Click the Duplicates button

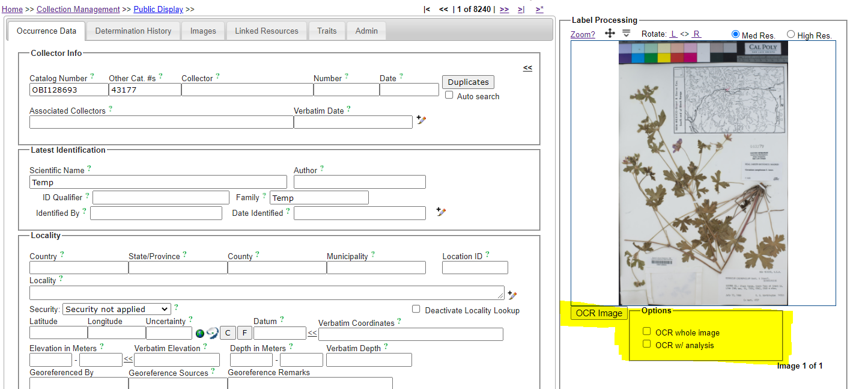[468, 82]
